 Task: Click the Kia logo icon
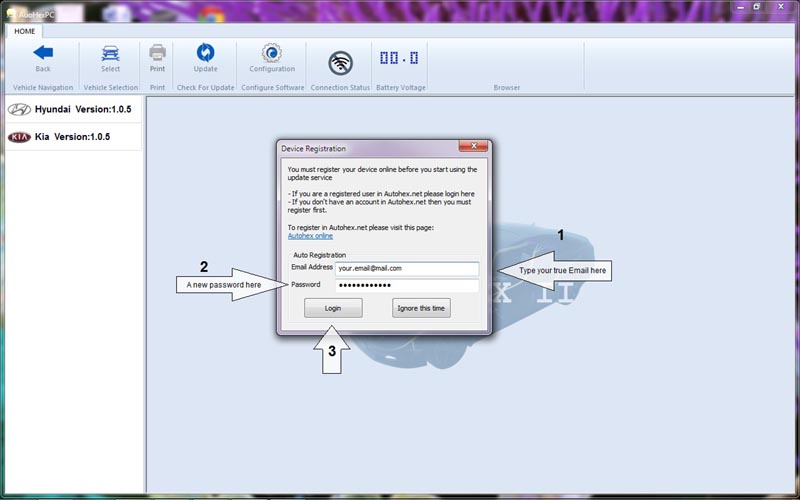(x=19, y=137)
